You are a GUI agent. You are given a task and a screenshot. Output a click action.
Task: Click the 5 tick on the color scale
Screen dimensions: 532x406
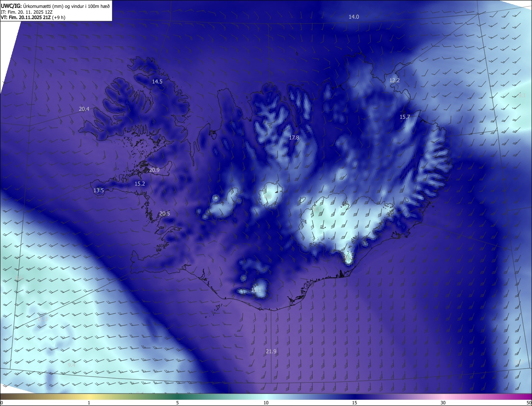pos(177,403)
